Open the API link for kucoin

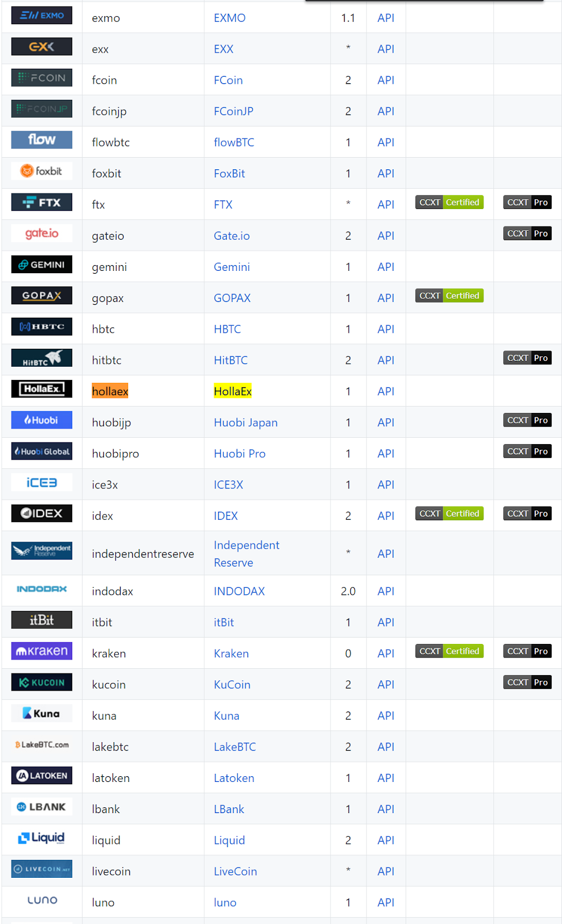tap(386, 685)
